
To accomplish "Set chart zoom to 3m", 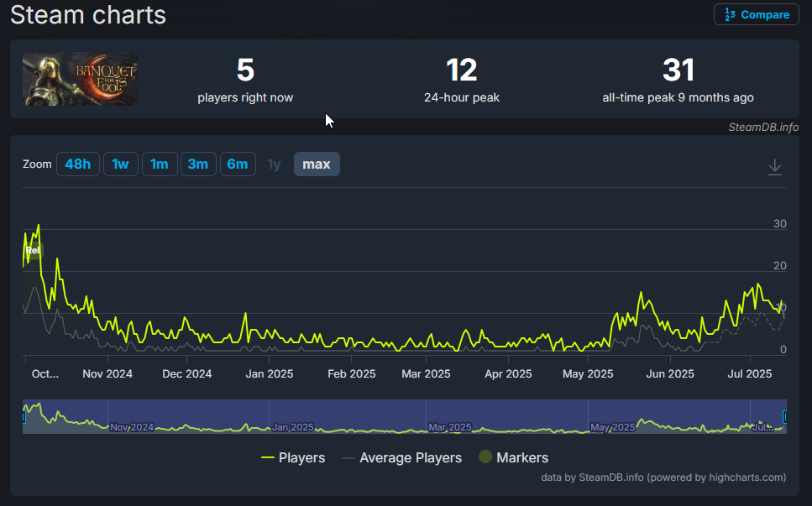I will (198, 164).
